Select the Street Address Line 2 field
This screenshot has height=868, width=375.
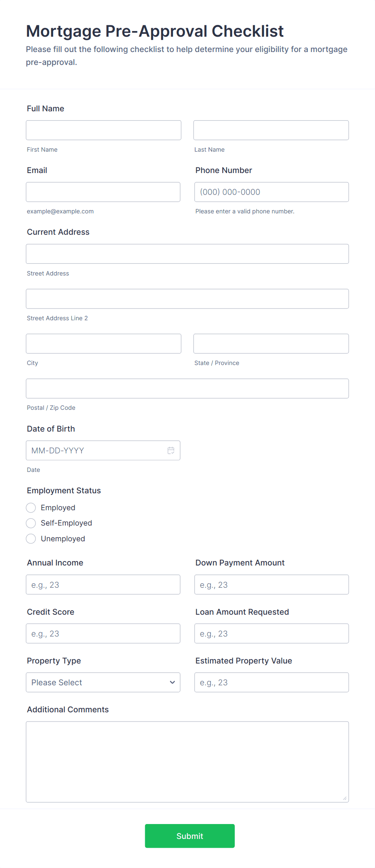[x=187, y=298]
